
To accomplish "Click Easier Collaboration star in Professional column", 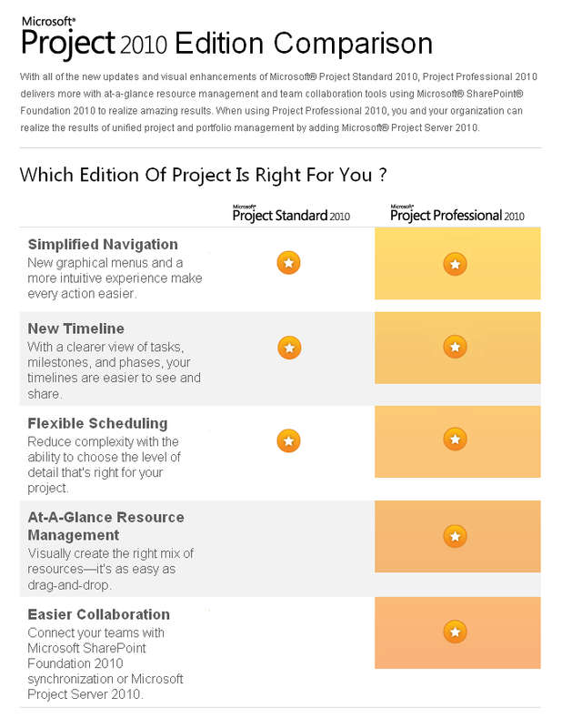I will (456, 632).
